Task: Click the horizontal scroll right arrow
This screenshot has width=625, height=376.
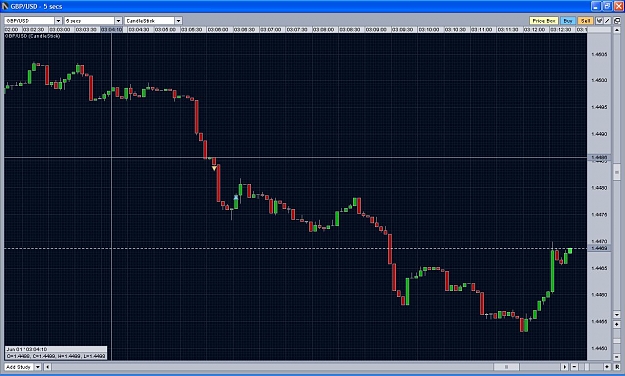Action: pyautogui.click(x=564, y=367)
